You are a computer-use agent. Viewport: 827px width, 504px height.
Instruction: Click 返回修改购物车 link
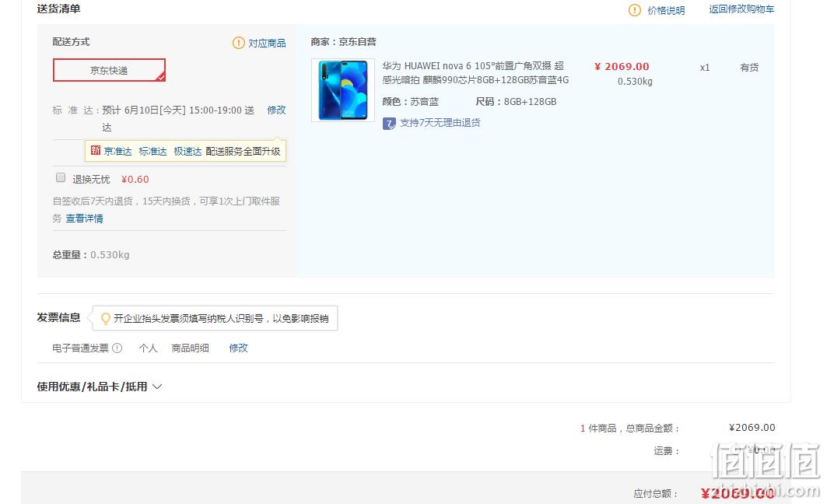pos(741,9)
